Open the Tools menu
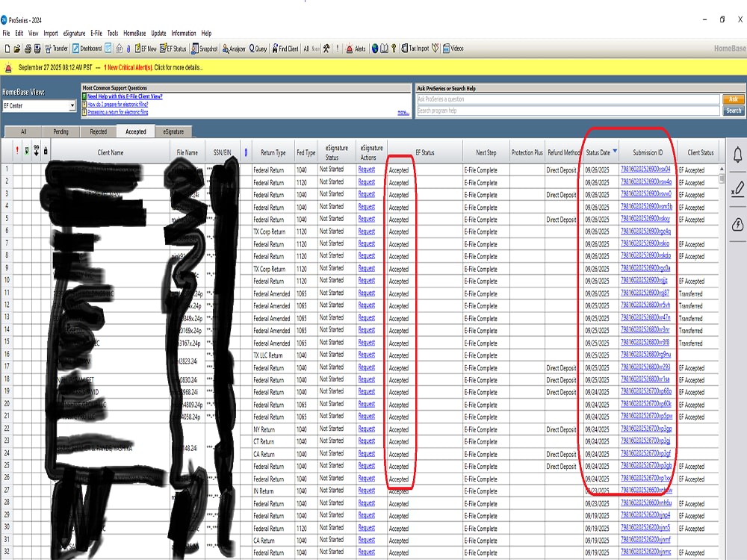 tap(113, 34)
